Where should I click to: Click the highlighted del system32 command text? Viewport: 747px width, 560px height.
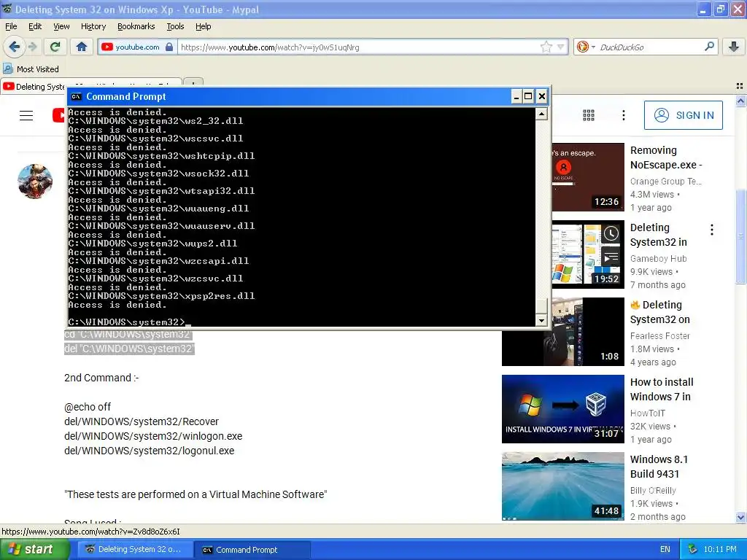(x=129, y=349)
